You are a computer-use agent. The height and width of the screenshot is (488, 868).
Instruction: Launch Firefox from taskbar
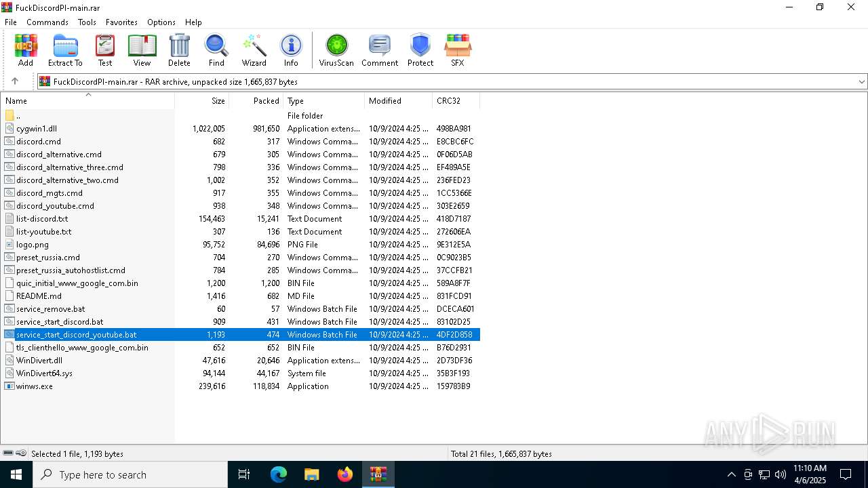(x=345, y=474)
